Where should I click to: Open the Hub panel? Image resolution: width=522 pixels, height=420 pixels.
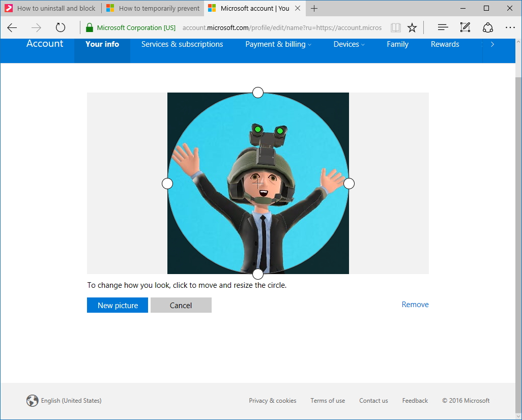point(442,27)
